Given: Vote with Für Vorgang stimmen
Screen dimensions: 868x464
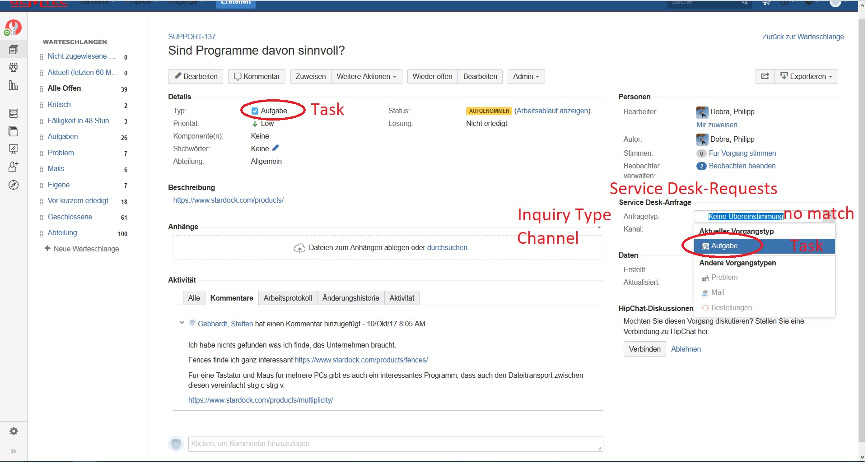Looking at the screenshot, I should click(742, 153).
